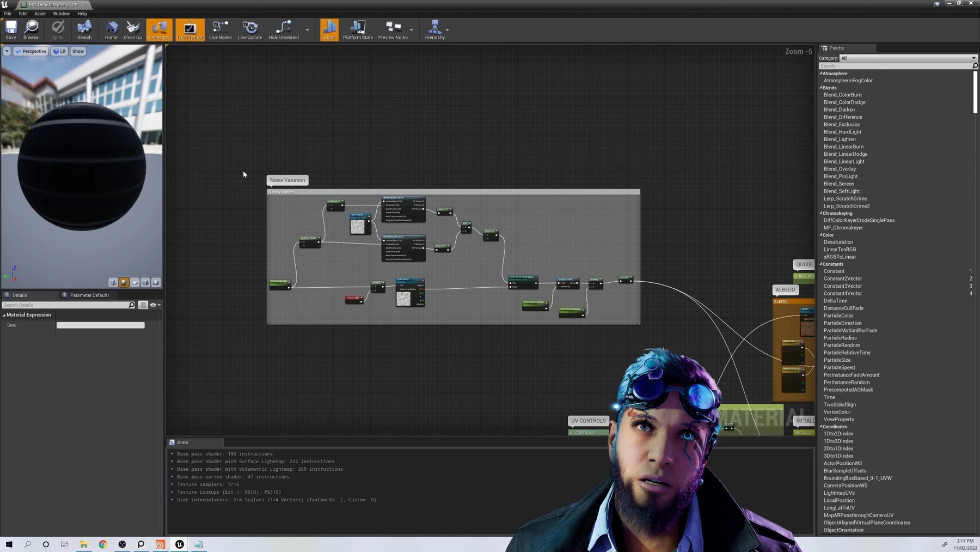Screen dimensions: 980x552
Task: Click the Hierarchy toolbar icon
Action: click(434, 28)
